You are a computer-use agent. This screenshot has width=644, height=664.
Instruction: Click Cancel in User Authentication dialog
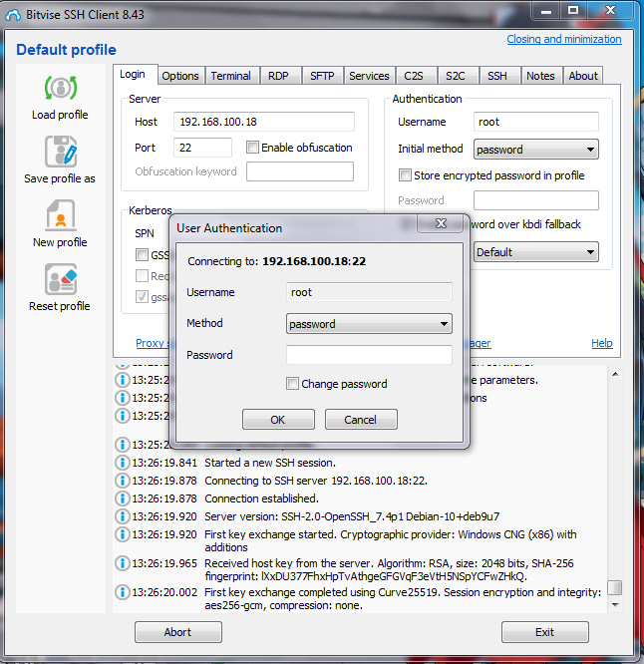pos(361,420)
